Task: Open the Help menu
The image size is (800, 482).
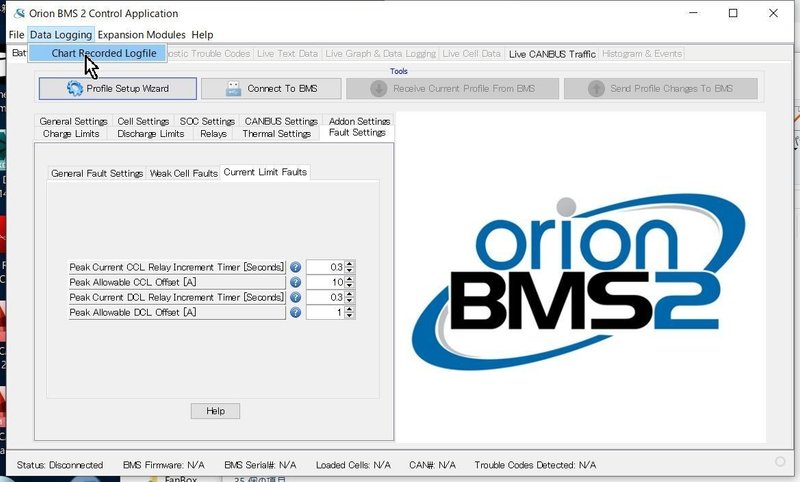Action: pyautogui.click(x=202, y=35)
